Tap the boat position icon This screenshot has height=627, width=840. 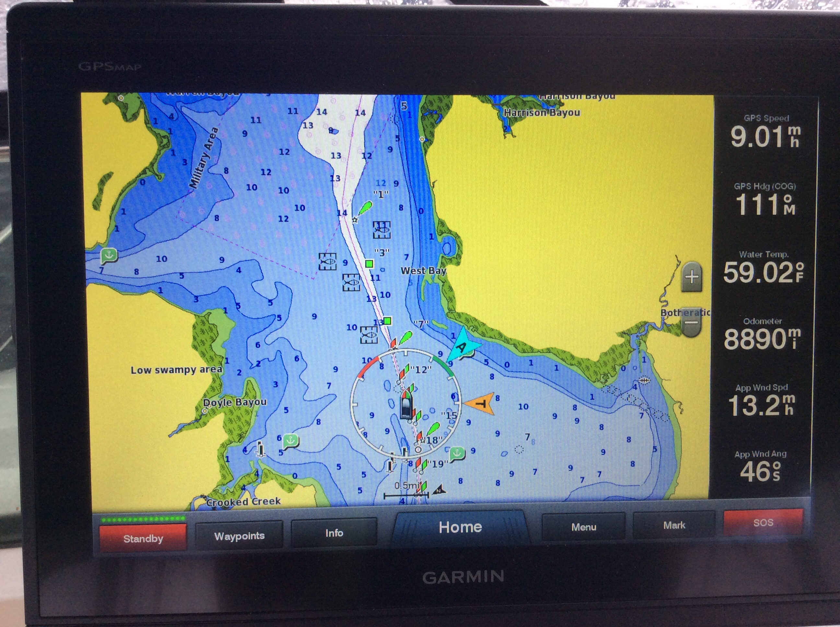[406, 405]
